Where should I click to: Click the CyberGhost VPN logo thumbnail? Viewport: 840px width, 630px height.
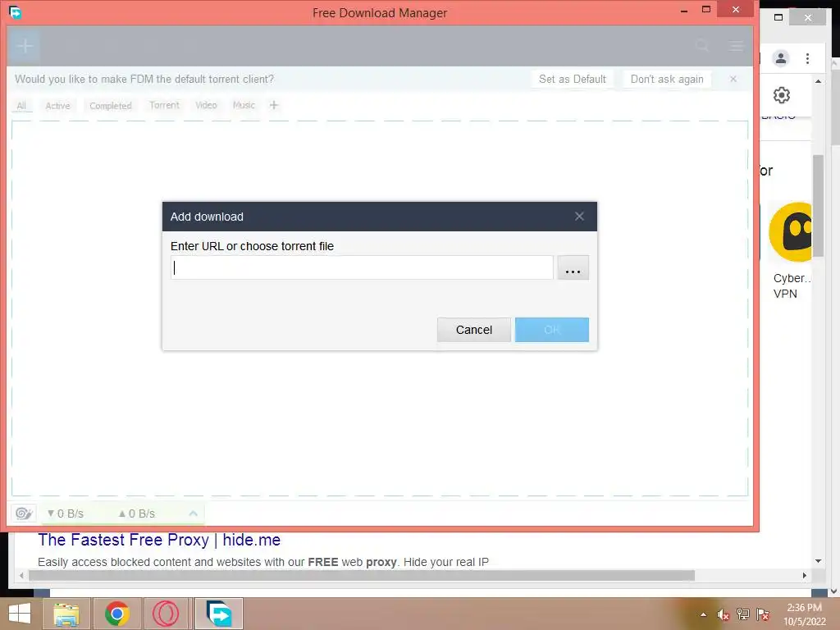click(x=792, y=232)
